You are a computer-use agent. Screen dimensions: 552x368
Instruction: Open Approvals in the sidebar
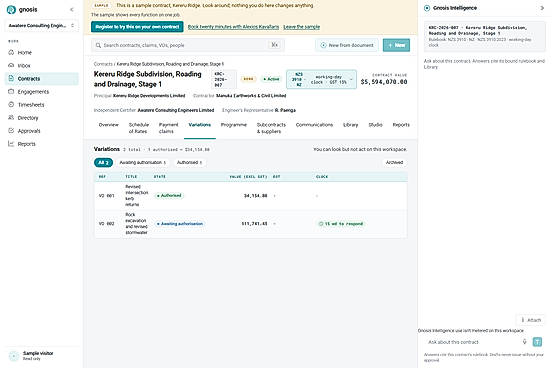coord(42,131)
